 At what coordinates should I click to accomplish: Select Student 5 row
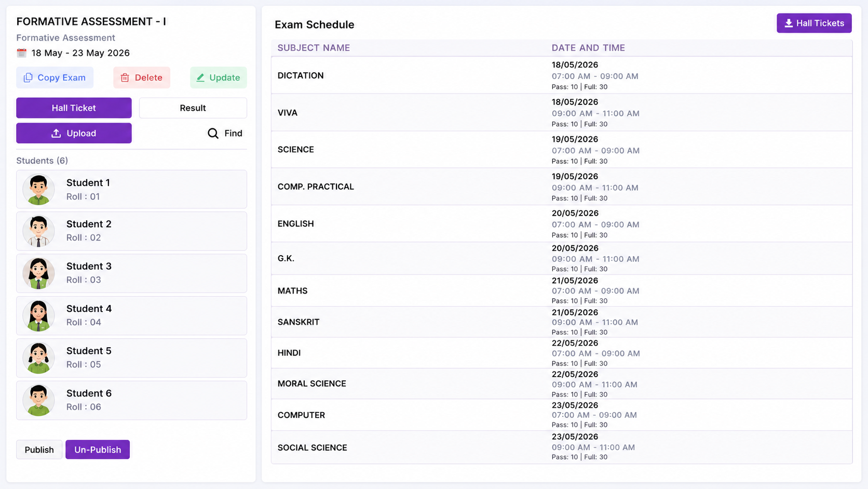tap(131, 358)
